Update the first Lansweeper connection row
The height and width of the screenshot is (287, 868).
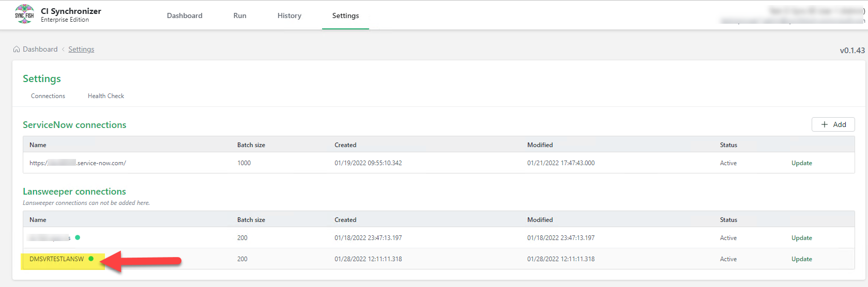pos(802,238)
